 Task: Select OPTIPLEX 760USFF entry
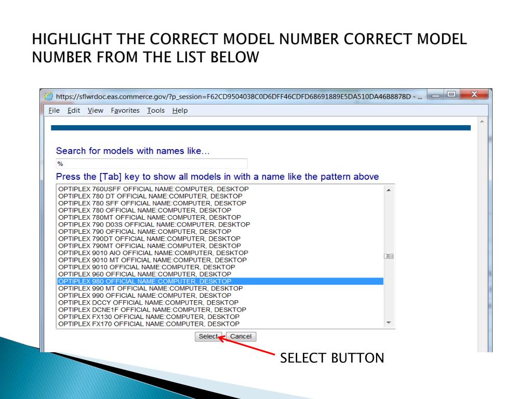[x=220, y=189]
